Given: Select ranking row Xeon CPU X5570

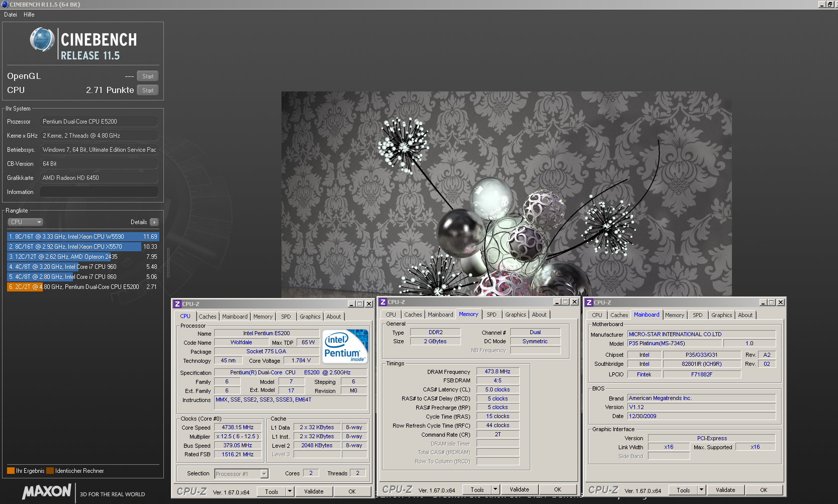Looking at the screenshot, I should (x=83, y=247).
